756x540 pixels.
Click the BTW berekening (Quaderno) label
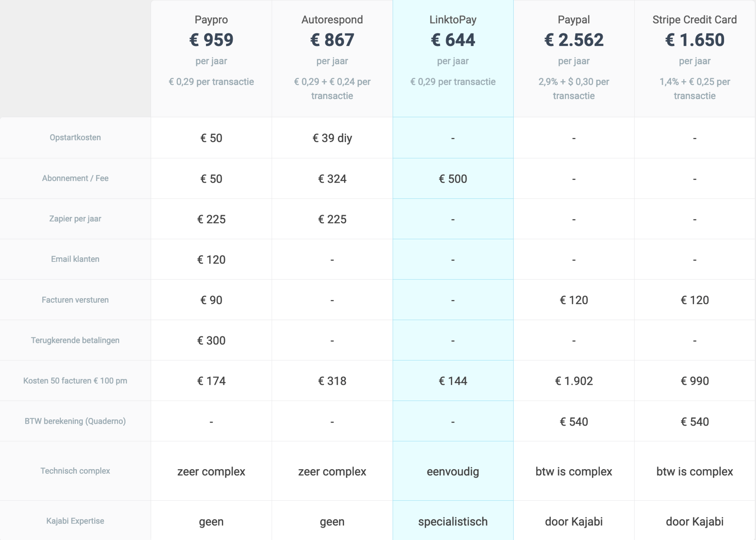pyautogui.click(x=75, y=421)
